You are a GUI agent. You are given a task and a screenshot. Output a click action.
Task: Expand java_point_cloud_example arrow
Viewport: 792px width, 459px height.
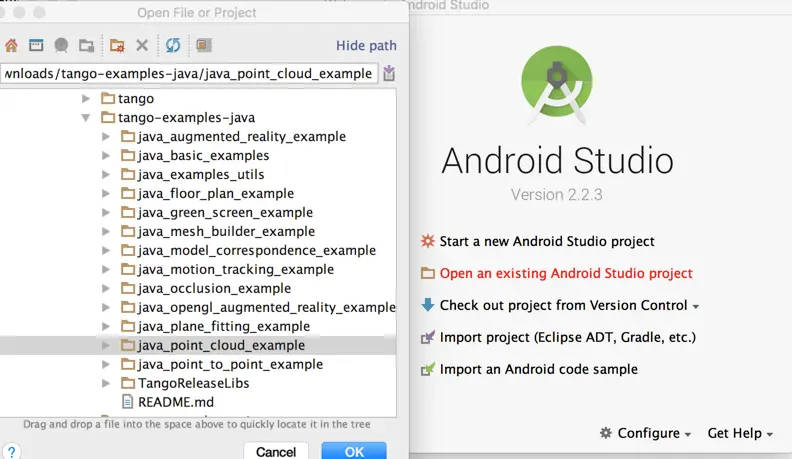pos(106,345)
